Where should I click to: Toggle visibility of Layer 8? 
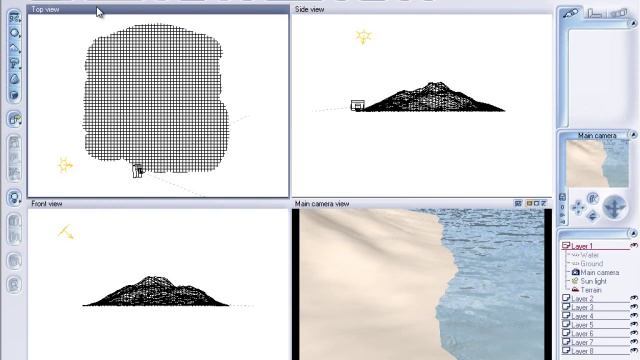point(634,351)
